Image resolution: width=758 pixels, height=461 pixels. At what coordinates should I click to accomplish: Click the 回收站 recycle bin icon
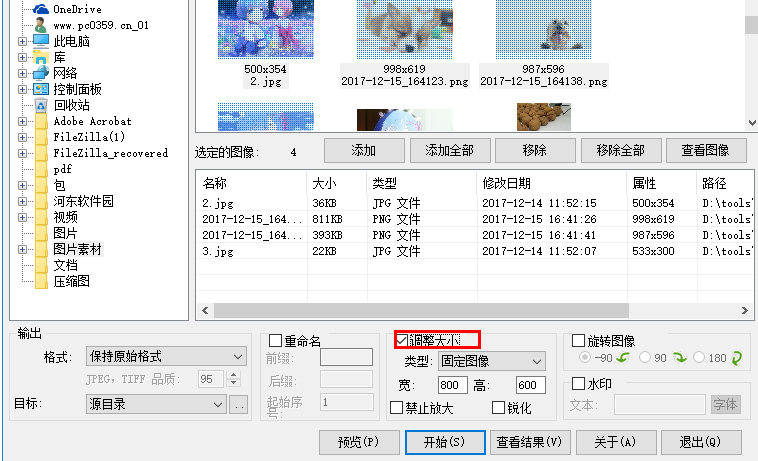point(41,105)
